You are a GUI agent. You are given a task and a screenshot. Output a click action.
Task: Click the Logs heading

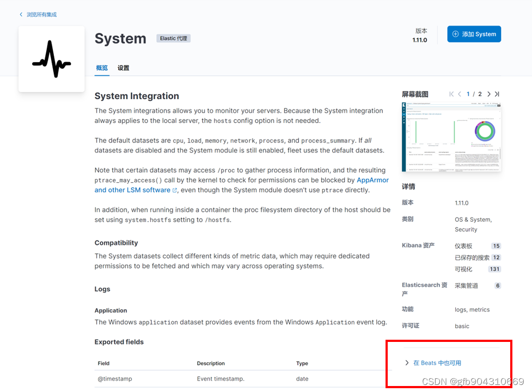pyautogui.click(x=102, y=289)
